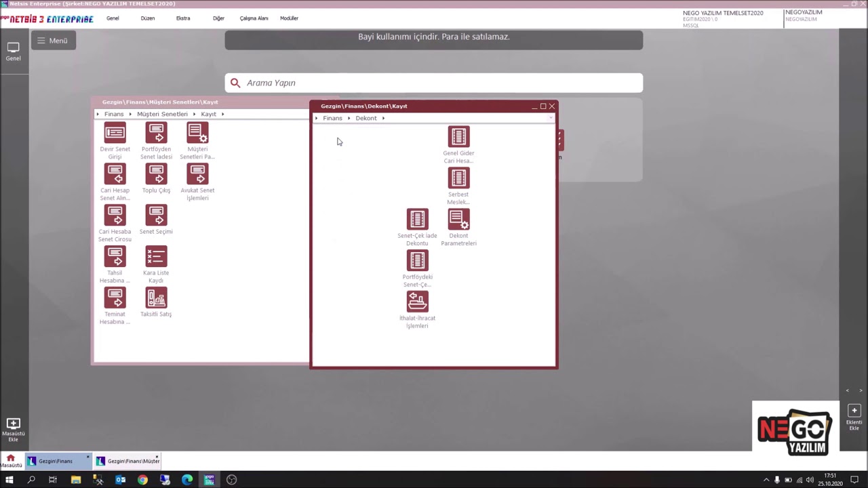Open İthalat-İhracat İşlemleri icon
Image resolution: width=868 pixels, height=488 pixels.
[417, 302]
